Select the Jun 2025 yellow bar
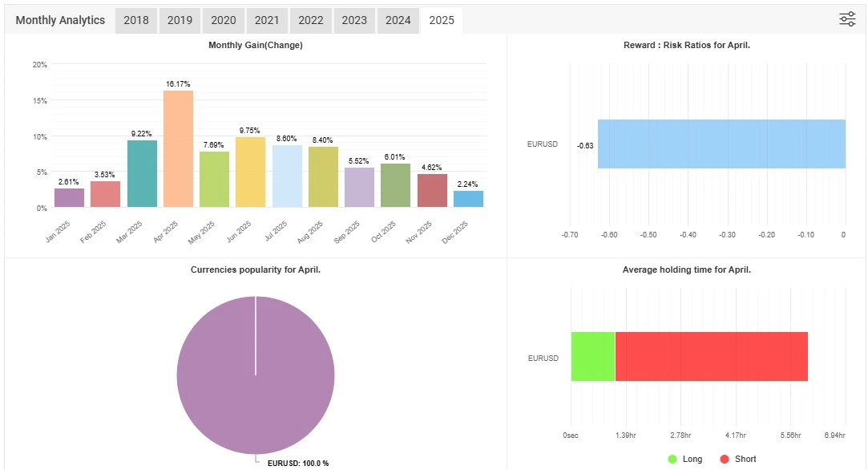The width and height of the screenshot is (868, 470). click(250, 172)
